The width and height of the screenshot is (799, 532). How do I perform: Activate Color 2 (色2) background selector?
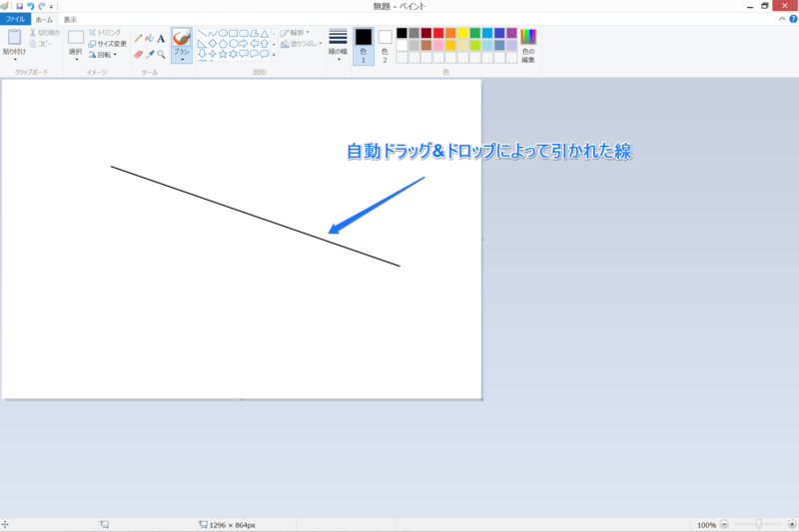pos(385,46)
